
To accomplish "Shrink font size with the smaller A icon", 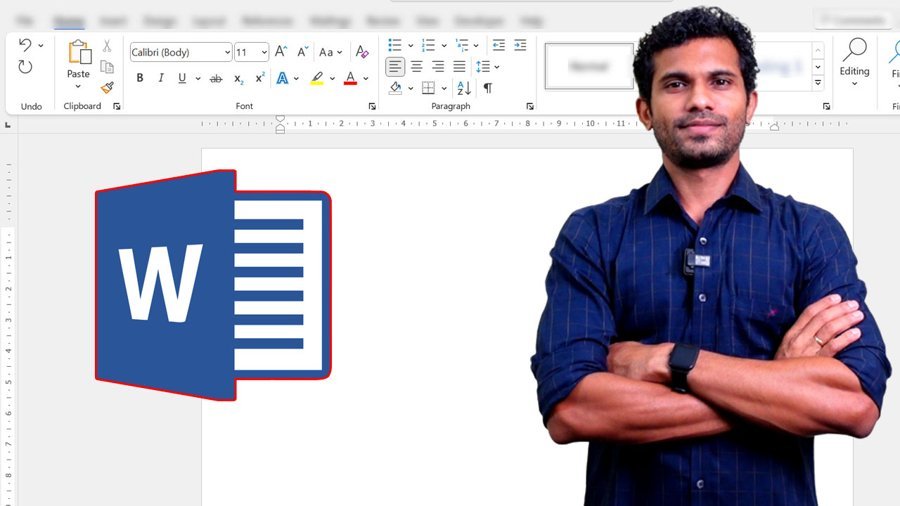I will click(x=302, y=52).
